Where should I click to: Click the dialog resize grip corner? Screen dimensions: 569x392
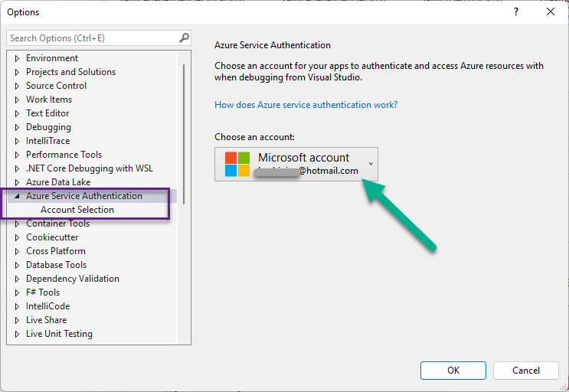click(x=563, y=387)
